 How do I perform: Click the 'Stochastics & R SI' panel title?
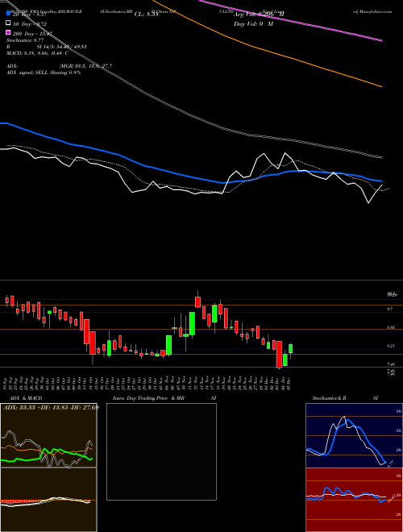pos(345,398)
